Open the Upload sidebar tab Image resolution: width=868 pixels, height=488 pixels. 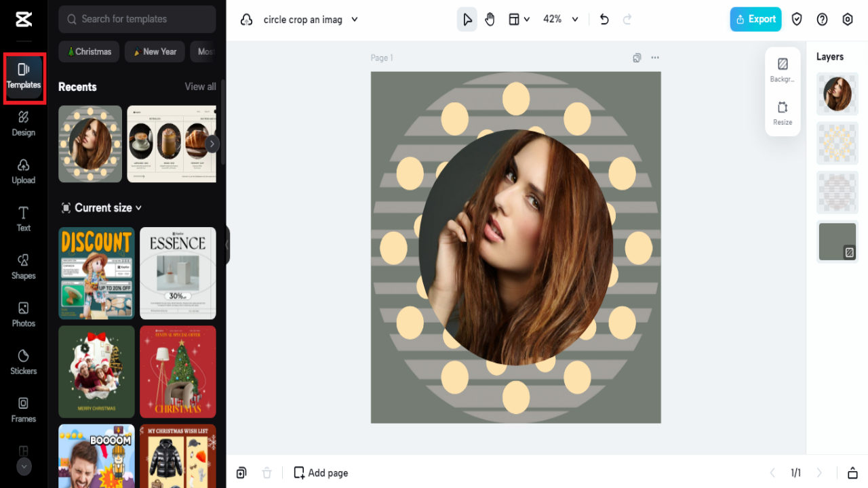coord(24,171)
